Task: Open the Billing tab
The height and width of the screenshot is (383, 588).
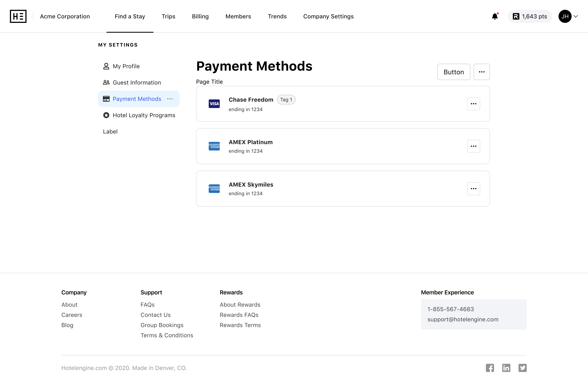Action: coord(200,16)
